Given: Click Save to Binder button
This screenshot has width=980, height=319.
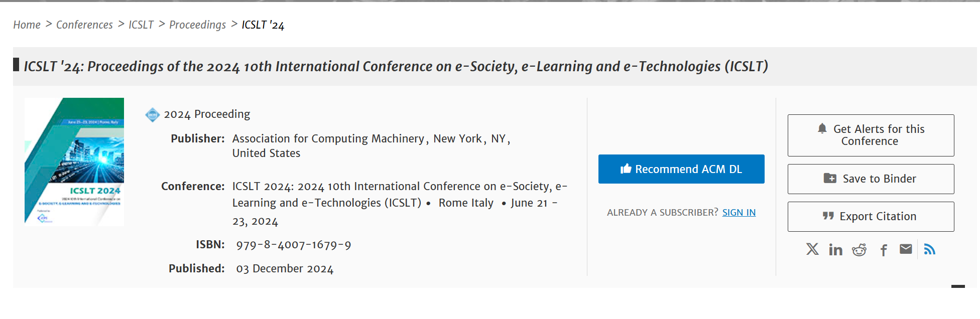Looking at the screenshot, I should click(x=871, y=179).
